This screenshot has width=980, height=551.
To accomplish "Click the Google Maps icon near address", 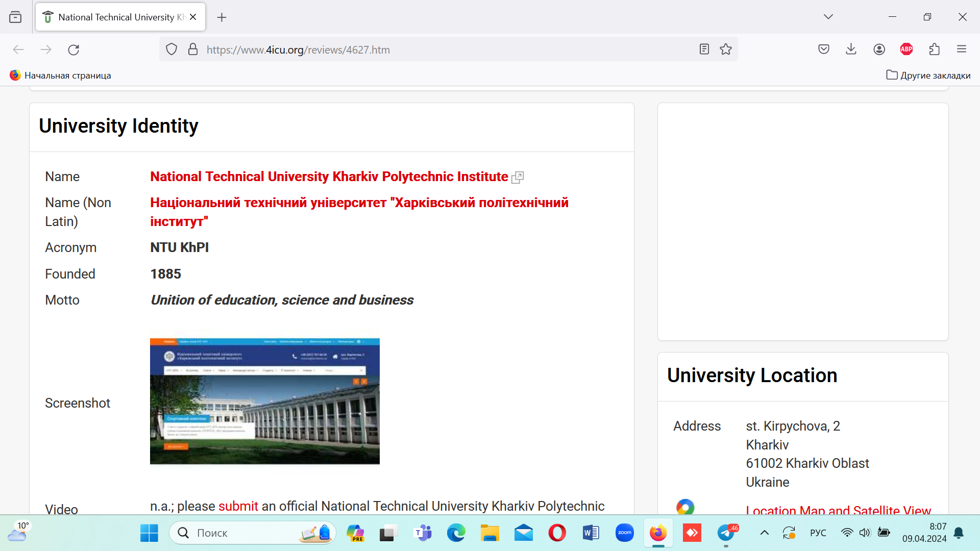I will tap(685, 507).
